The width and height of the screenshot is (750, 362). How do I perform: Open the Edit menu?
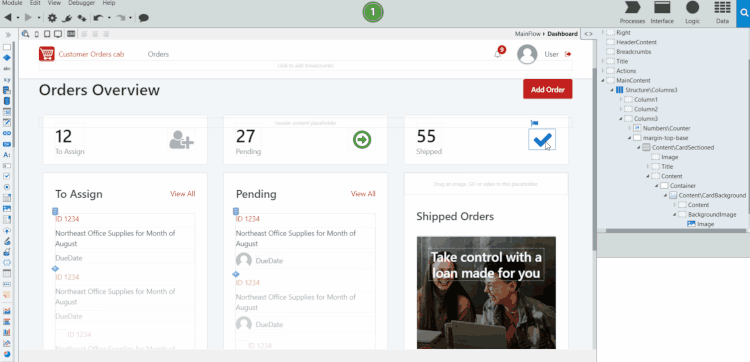pos(35,3)
